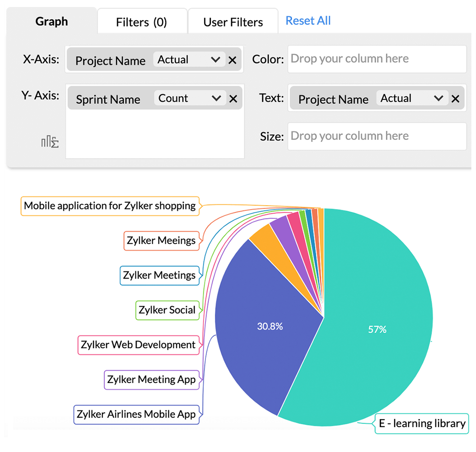Open the Graph tab
This screenshot has width=476, height=452.
coord(51,21)
